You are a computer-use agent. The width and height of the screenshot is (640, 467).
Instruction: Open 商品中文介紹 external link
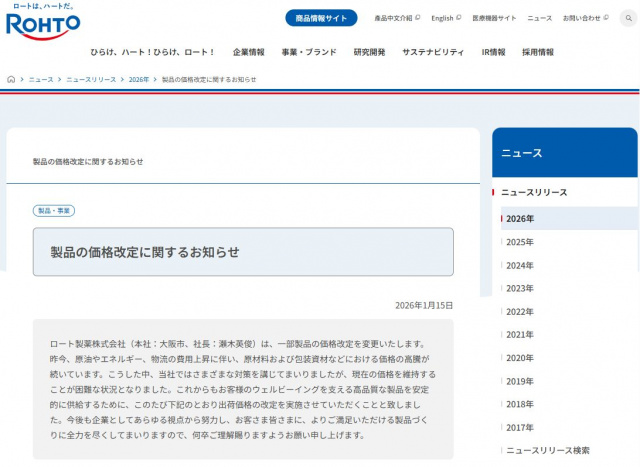396,18
